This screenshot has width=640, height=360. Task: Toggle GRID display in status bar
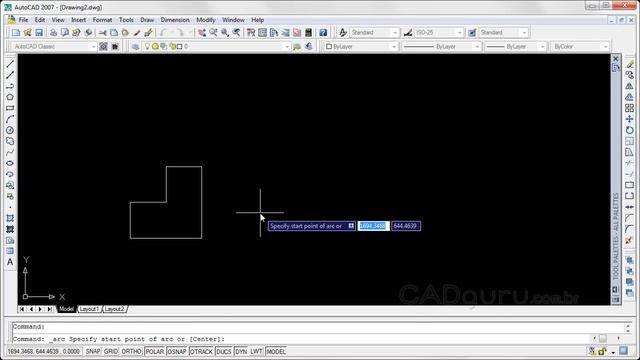111,351
